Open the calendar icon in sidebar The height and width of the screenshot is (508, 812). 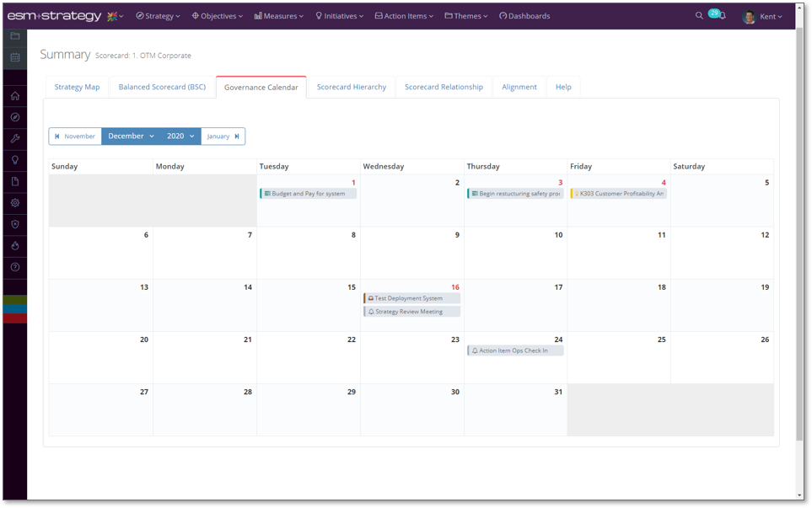[15, 57]
